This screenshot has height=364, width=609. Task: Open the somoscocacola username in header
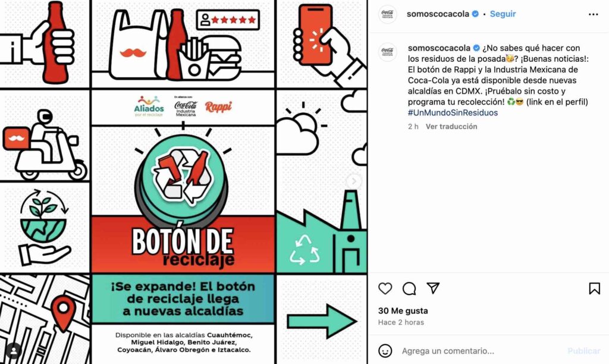click(x=438, y=14)
